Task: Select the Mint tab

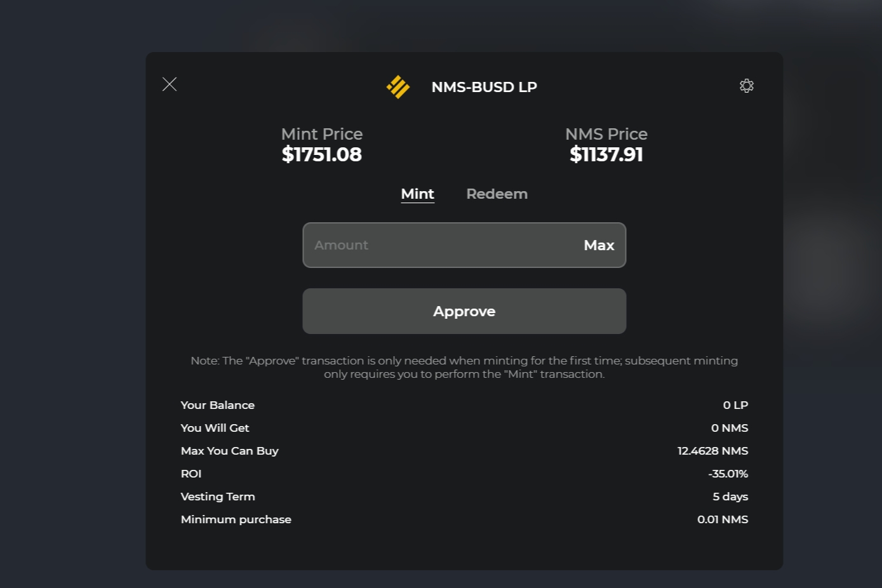Action: point(418,194)
